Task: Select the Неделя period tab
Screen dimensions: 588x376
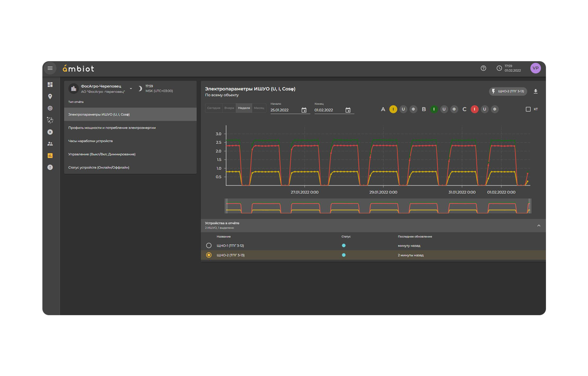Action: (244, 108)
